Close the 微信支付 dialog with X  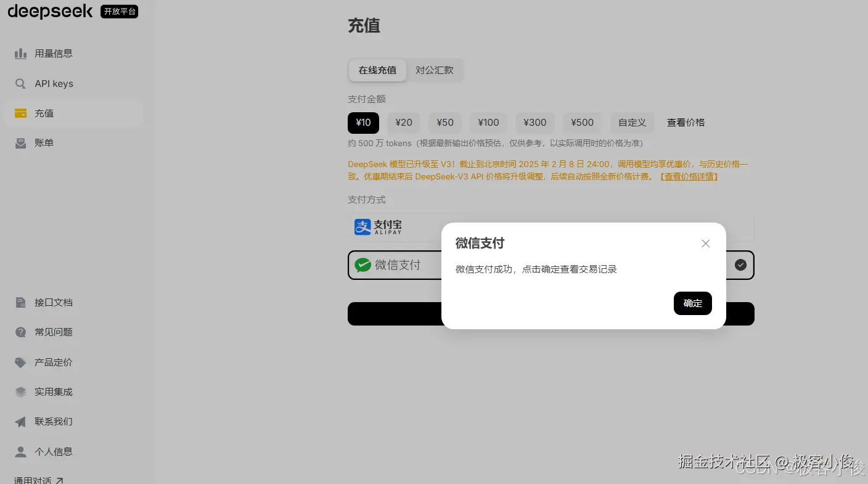tap(706, 244)
